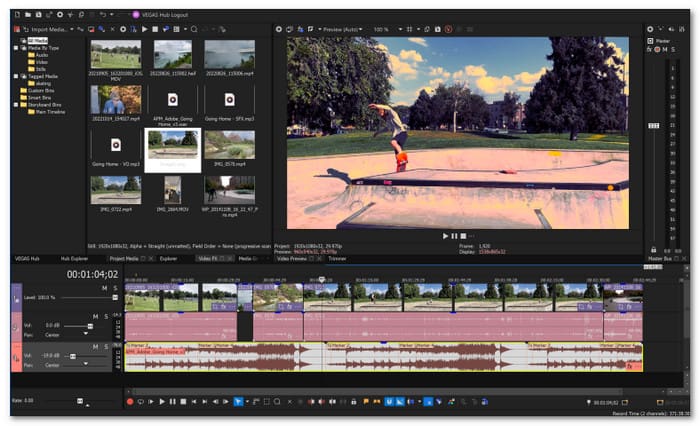The image size is (700, 426).
Task: Switch to the Trimmer tab
Action: tap(337, 259)
